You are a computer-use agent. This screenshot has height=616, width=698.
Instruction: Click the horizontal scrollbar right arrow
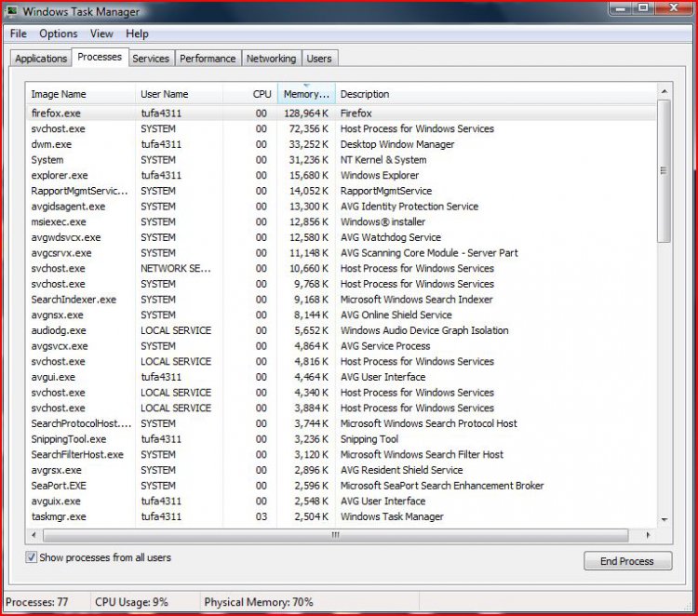(x=648, y=534)
